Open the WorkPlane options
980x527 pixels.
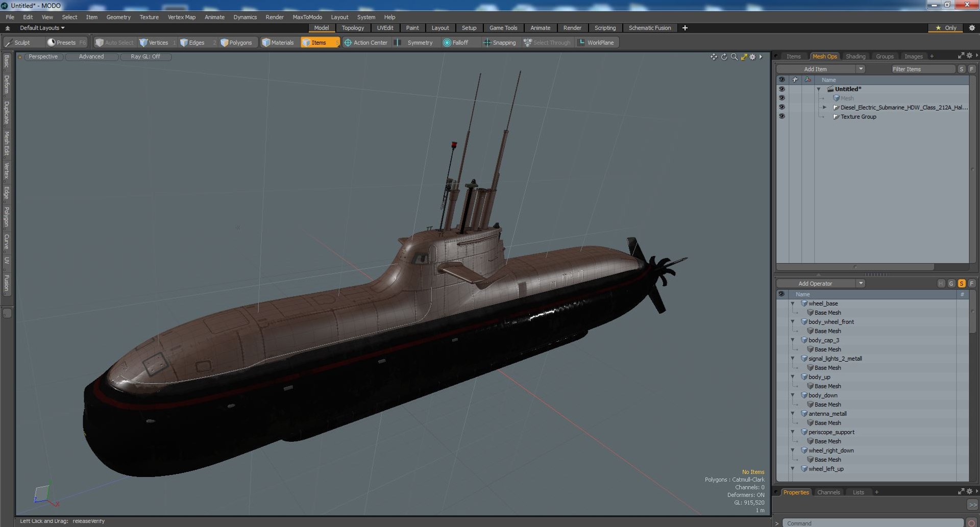(x=596, y=42)
